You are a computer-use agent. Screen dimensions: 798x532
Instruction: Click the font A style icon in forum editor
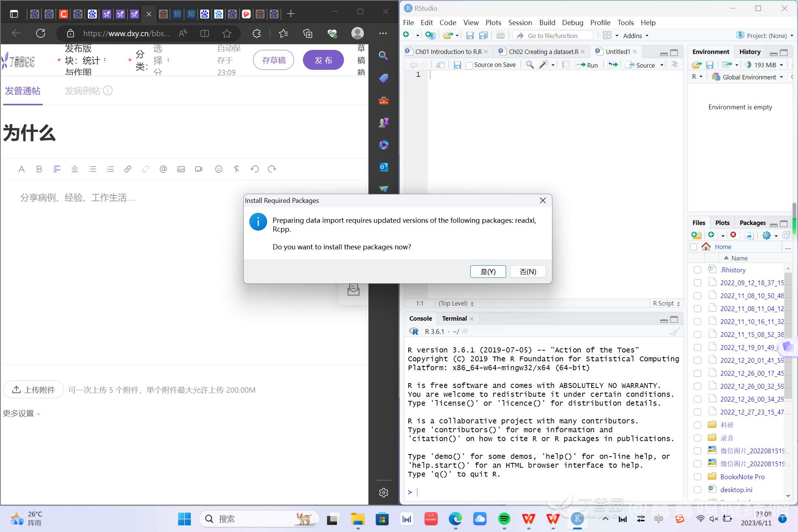[x=21, y=169]
